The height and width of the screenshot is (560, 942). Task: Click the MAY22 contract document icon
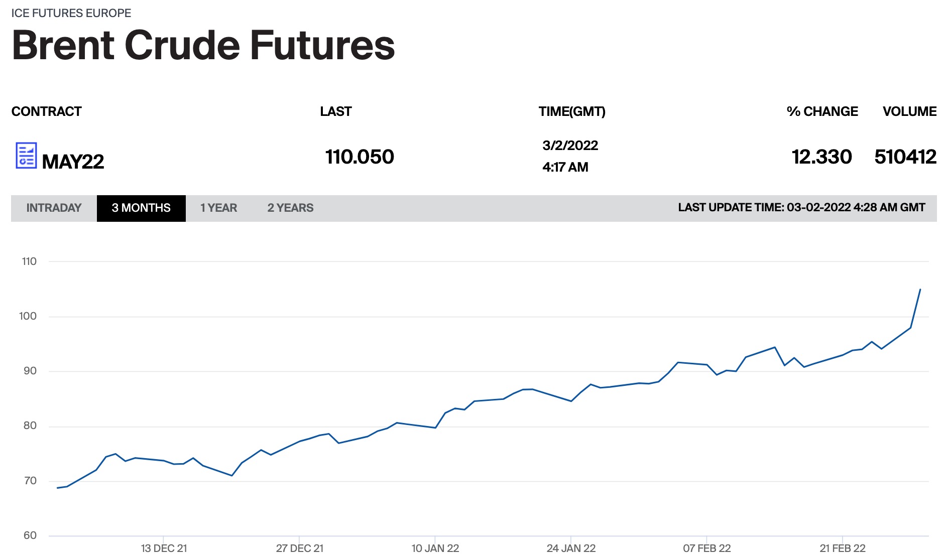click(26, 156)
